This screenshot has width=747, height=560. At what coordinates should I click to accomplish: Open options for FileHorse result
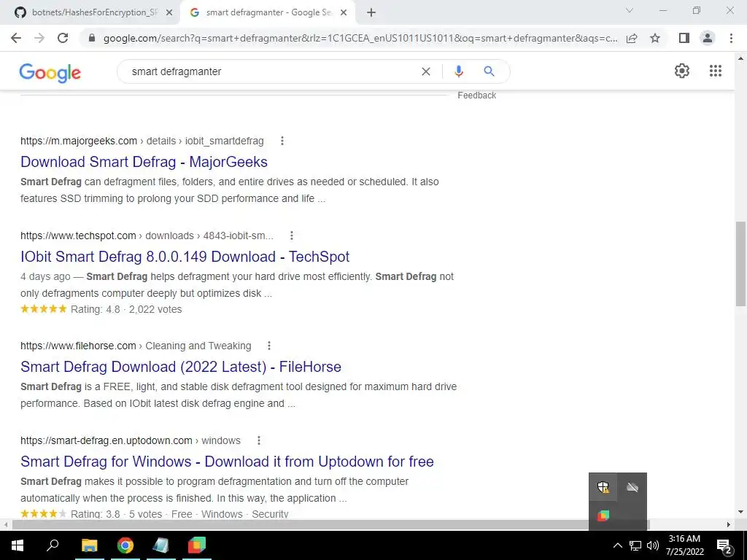pos(269,346)
